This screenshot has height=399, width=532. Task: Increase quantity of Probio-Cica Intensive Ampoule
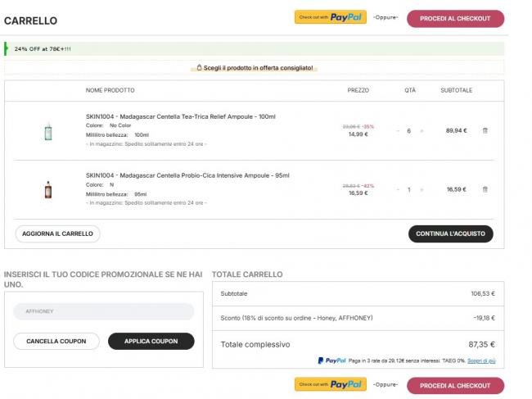(x=422, y=189)
